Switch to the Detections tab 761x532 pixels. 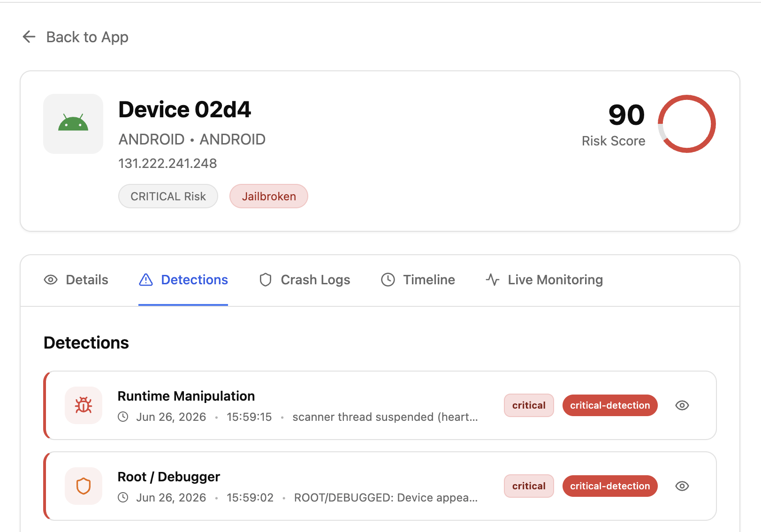coord(183,280)
